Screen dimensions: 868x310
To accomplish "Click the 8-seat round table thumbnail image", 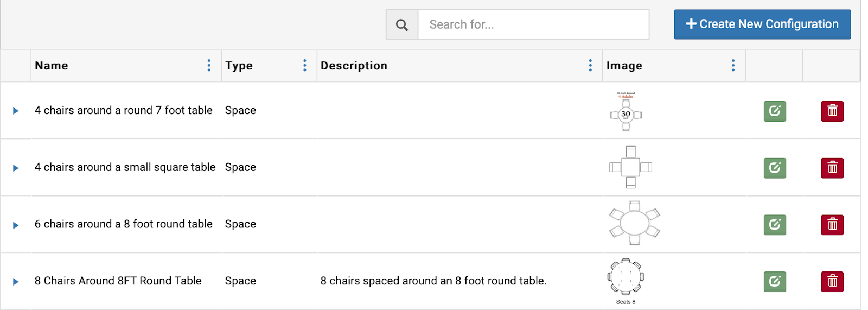I will click(x=626, y=278).
